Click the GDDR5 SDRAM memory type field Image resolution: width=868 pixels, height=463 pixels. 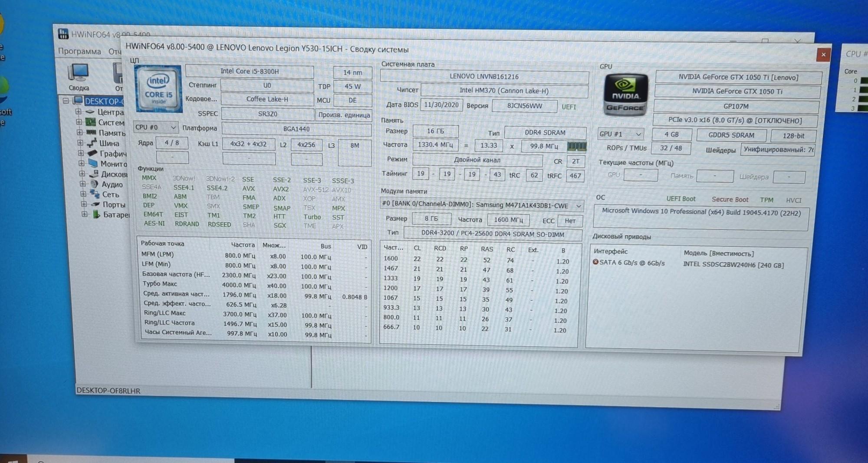pos(731,135)
